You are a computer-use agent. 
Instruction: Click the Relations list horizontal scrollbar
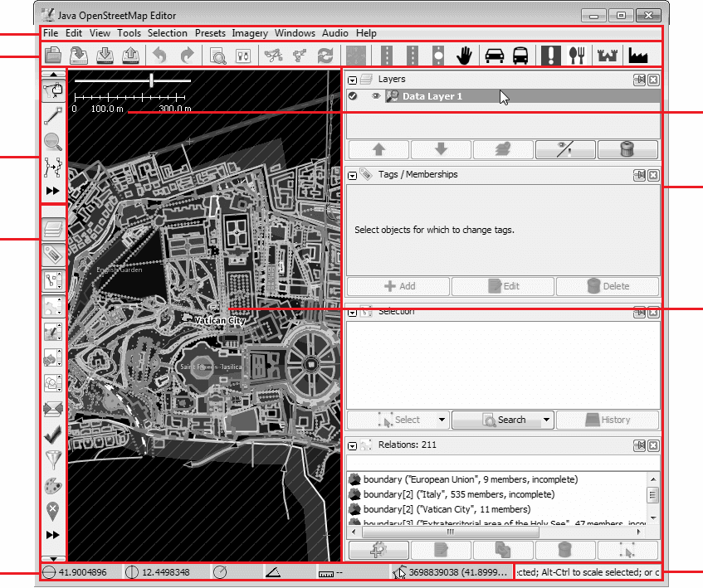[x=451, y=532]
